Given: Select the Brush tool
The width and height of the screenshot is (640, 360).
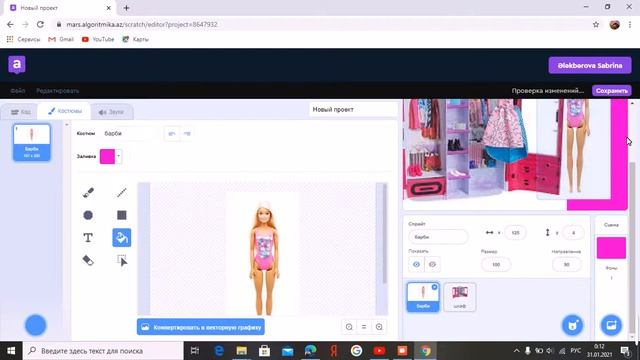Looking at the screenshot, I should pyautogui.click(x=88, y=192).
